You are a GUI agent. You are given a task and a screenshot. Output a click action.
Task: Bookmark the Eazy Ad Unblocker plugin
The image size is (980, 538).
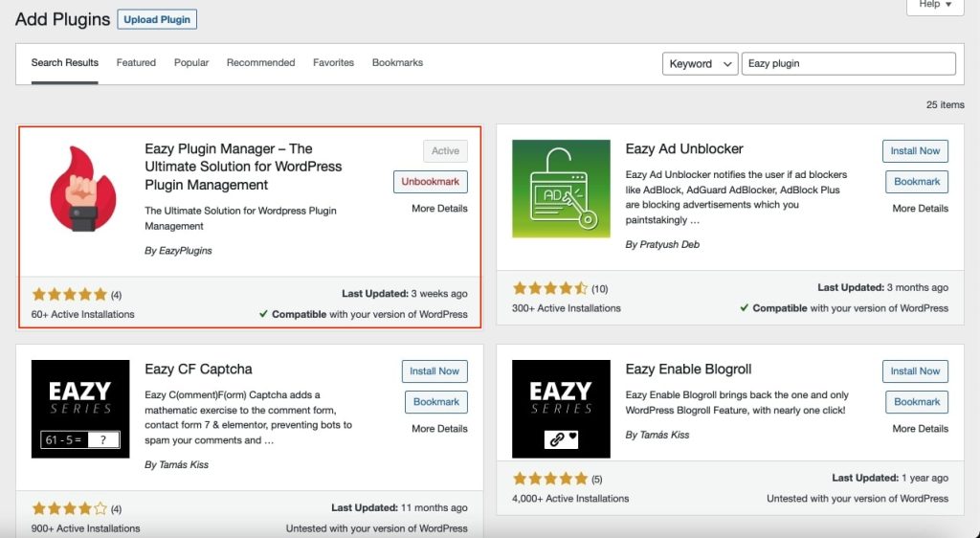pos(917,182)
